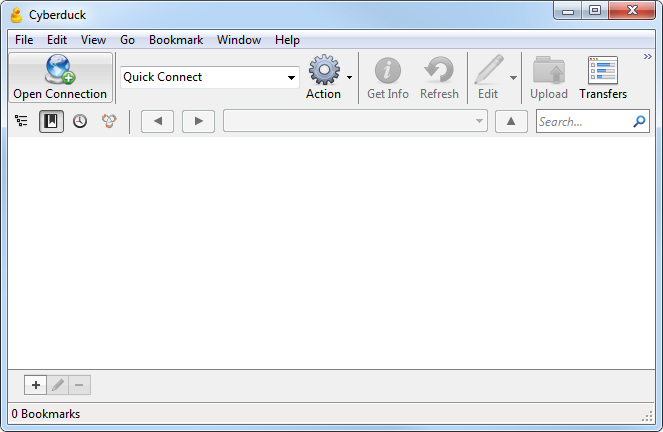This screenshot has width=663, height=432.
Task: Delete bookmark with minus button
Action: pos(79,385)
